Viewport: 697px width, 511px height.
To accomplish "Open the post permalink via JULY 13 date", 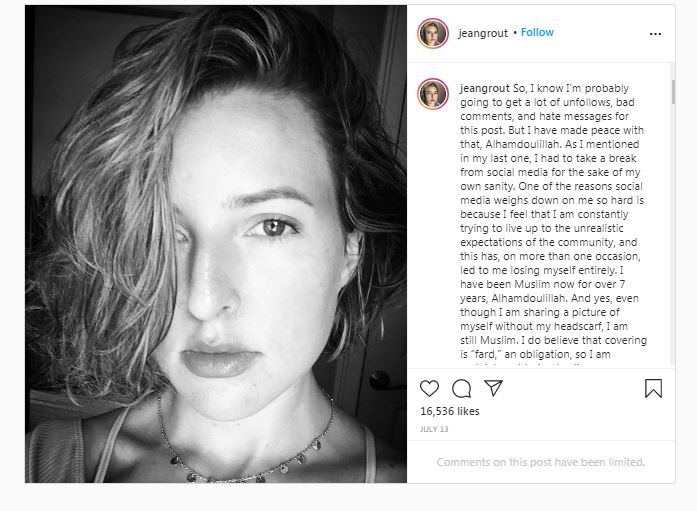I will (434, 428).
